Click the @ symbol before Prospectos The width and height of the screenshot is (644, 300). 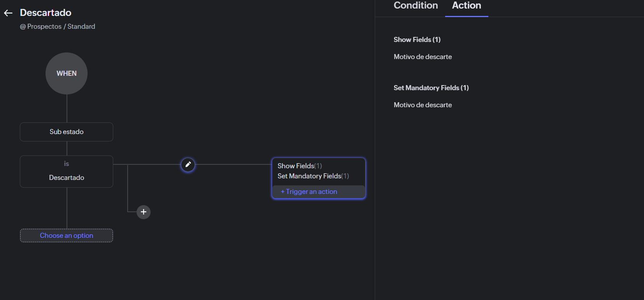[23, 27]
